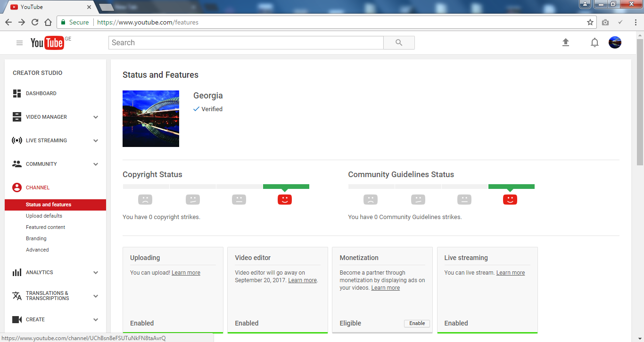Open Analytics

(x=40, y=272)
